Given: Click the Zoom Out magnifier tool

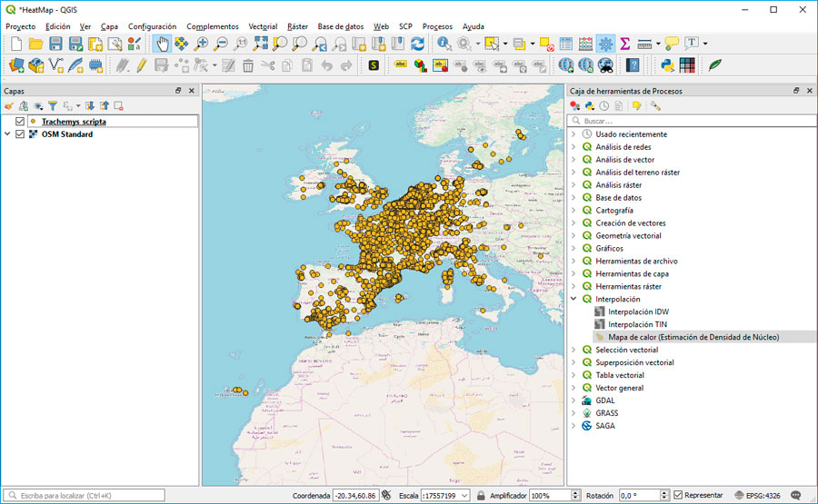Looking at the screenshot, I should coord(221,44).
